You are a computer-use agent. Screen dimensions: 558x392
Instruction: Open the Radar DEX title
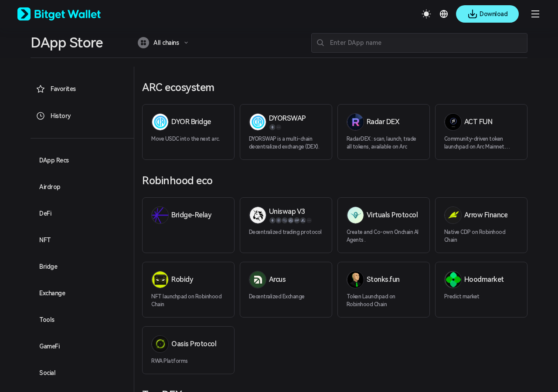tap(383, 122)
